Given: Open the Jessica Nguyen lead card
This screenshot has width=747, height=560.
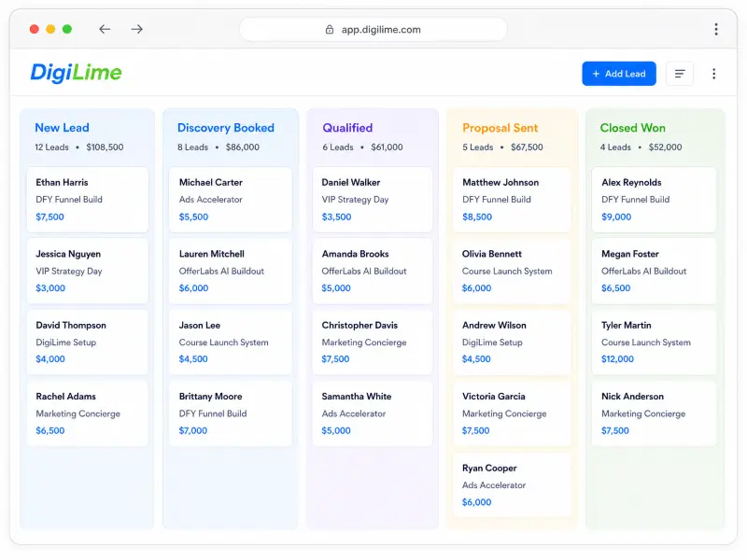Looking at the screenshot, I should (88, 271).
